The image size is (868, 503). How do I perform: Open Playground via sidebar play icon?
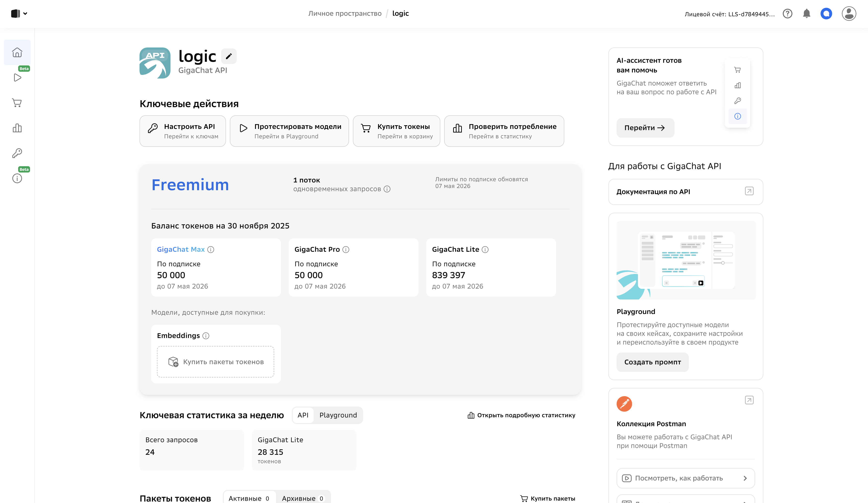click(17, 78)
